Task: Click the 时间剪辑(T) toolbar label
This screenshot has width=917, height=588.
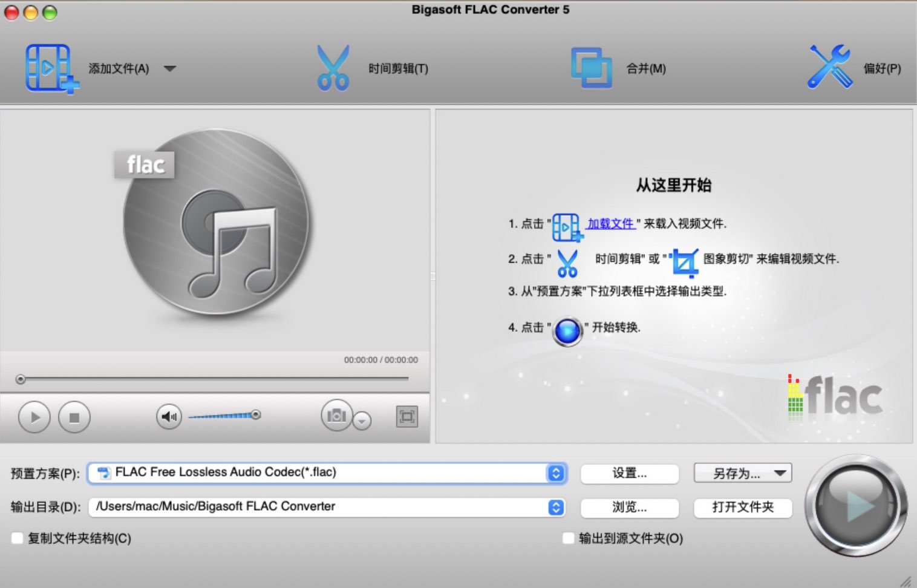Action: [399, 68]
